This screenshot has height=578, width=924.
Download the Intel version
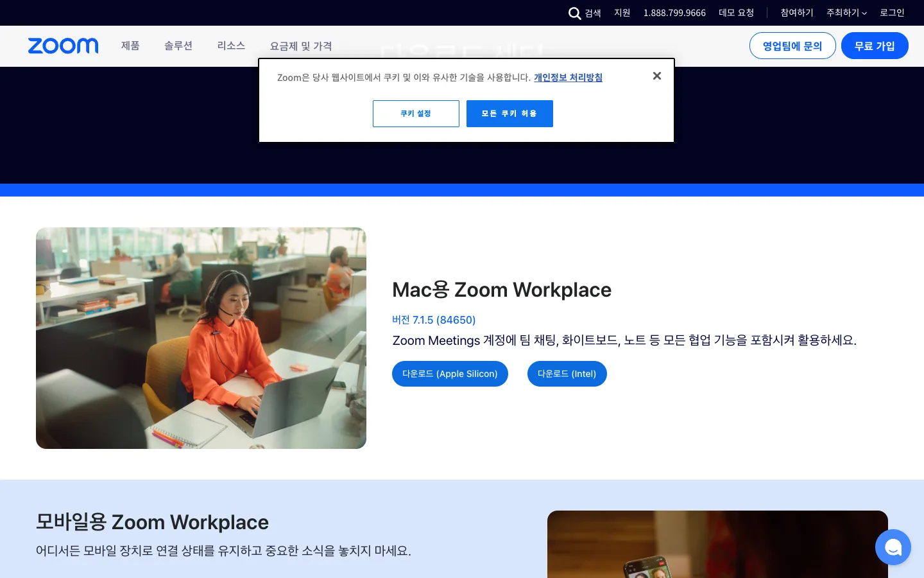click(x=567, y=374)
